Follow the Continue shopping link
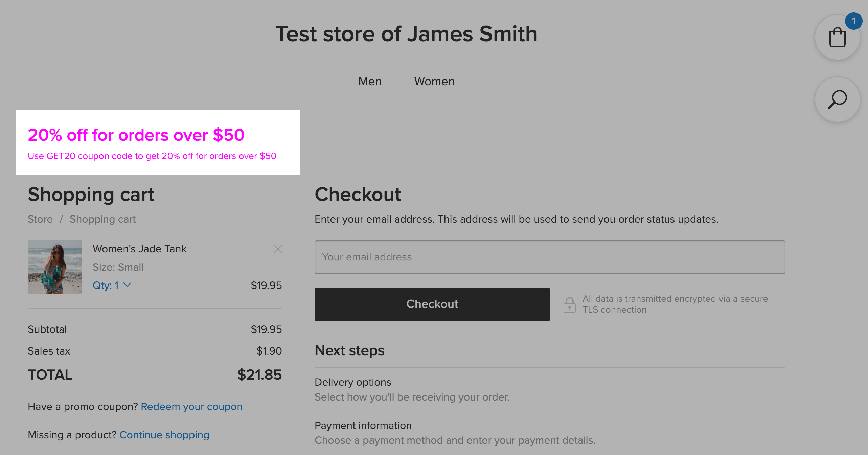The height and width of the screenshot is (455, 868). pyautogui.click(x=164, y=435)
